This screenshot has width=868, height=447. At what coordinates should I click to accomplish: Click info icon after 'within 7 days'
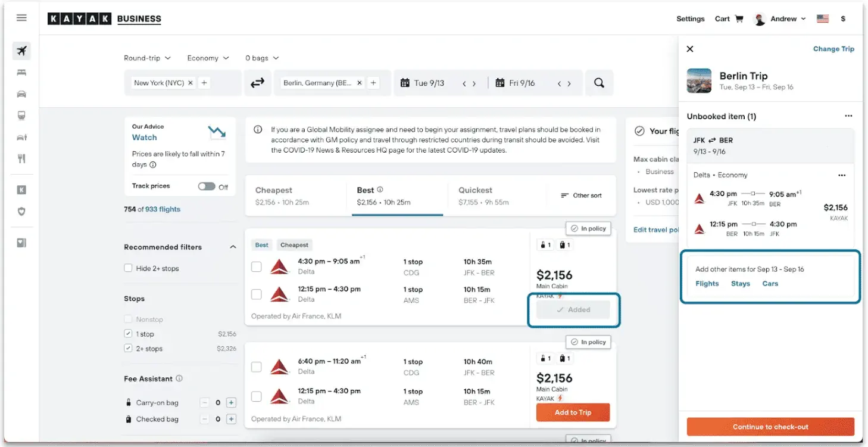point(152,164)
